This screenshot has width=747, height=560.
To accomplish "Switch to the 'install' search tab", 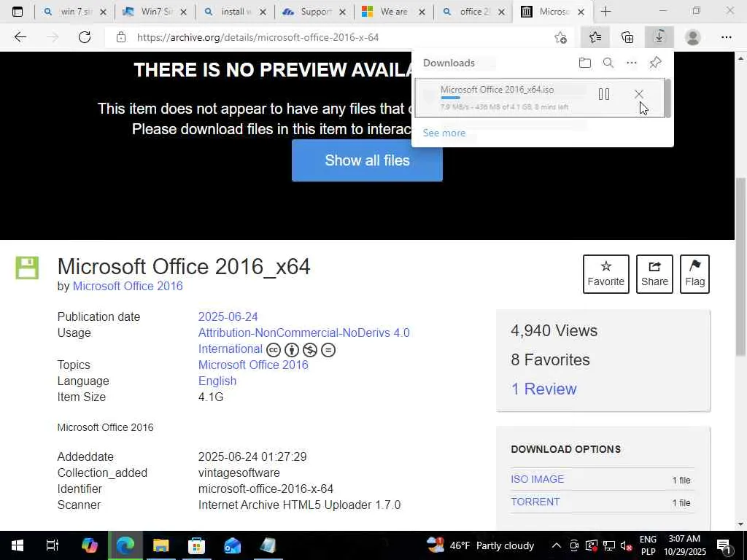I will [234, 12].
